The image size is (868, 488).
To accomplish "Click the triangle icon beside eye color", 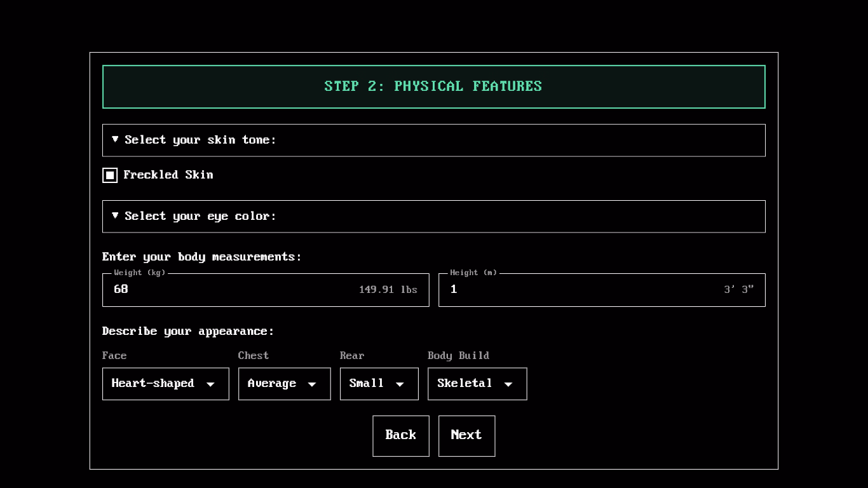I will tap(115, 215).
